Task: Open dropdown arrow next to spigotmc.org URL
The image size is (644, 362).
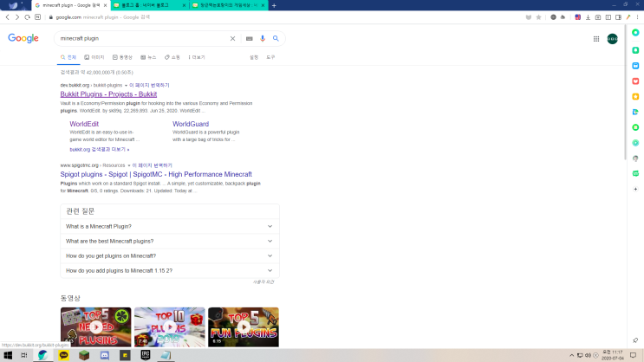Action: click(x=128, y=165)
